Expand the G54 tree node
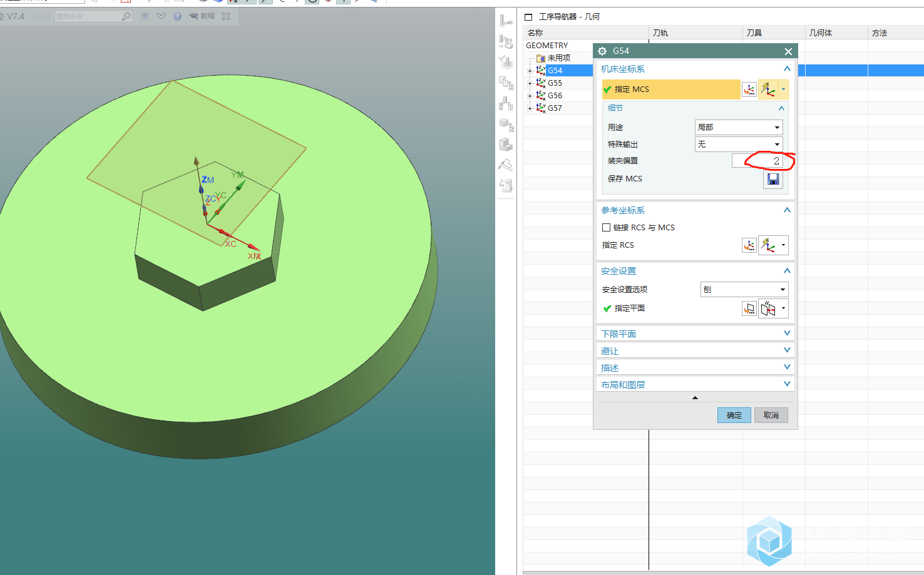Image resolution: width=924 pixels, height=575 pixels. [x=530, y=71]
